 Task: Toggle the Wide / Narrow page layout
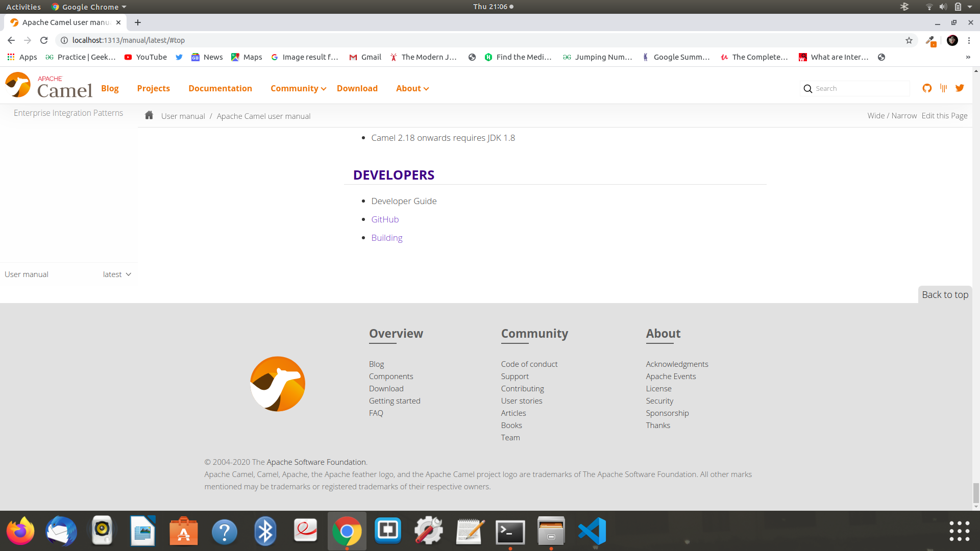(892, 116)
